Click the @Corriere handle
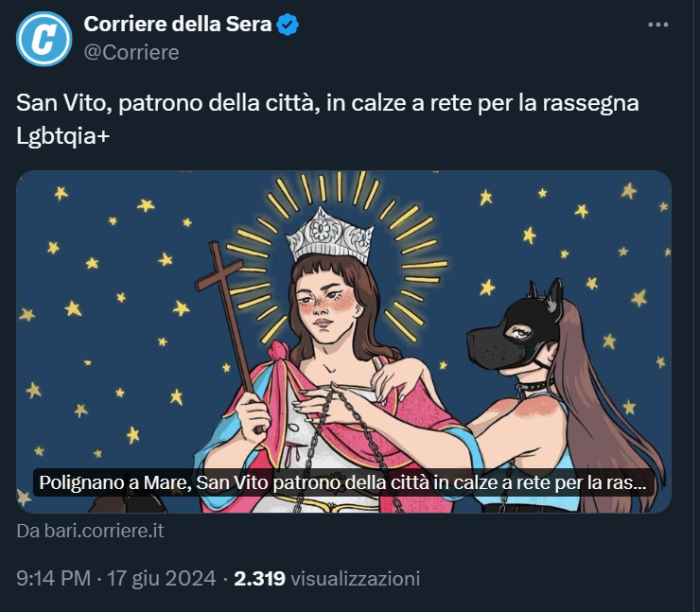700x612 pixels. (x=131, y=52)
